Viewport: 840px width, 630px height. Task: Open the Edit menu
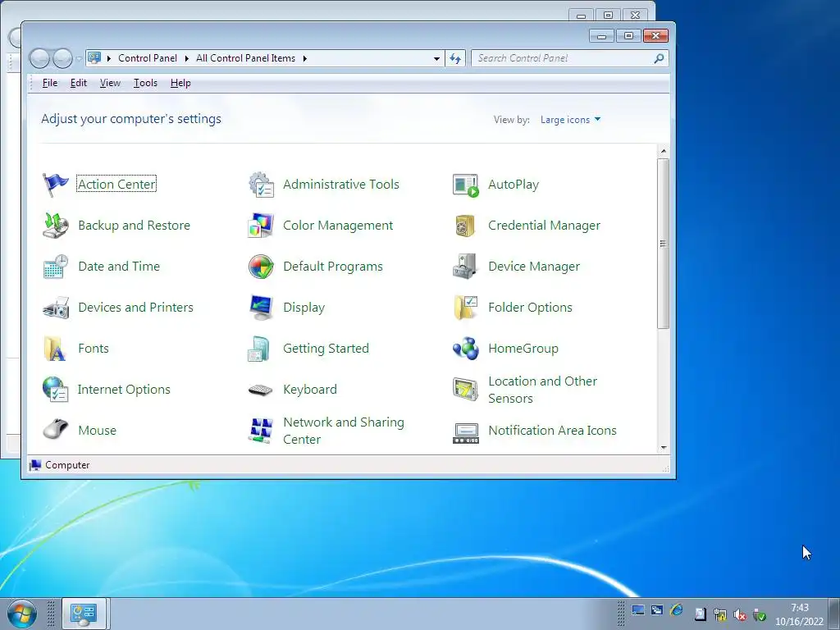pos(78,83)
